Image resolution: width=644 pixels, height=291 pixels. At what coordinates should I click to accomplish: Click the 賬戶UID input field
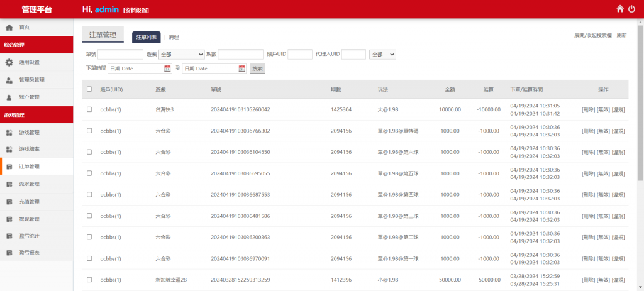(300, 54)
